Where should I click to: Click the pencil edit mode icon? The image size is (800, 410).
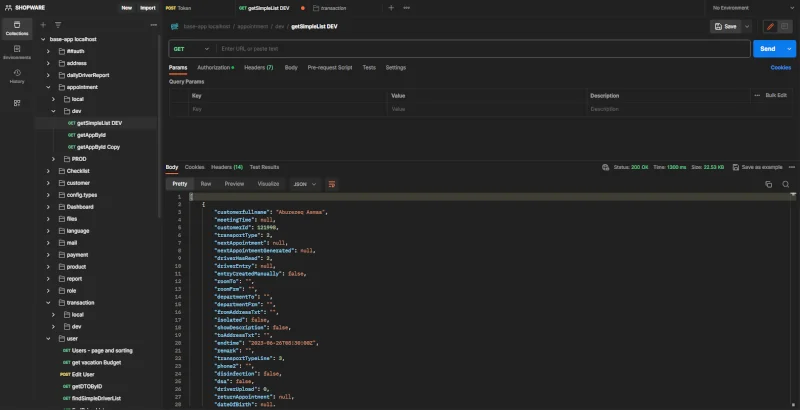tap(770, 26)
